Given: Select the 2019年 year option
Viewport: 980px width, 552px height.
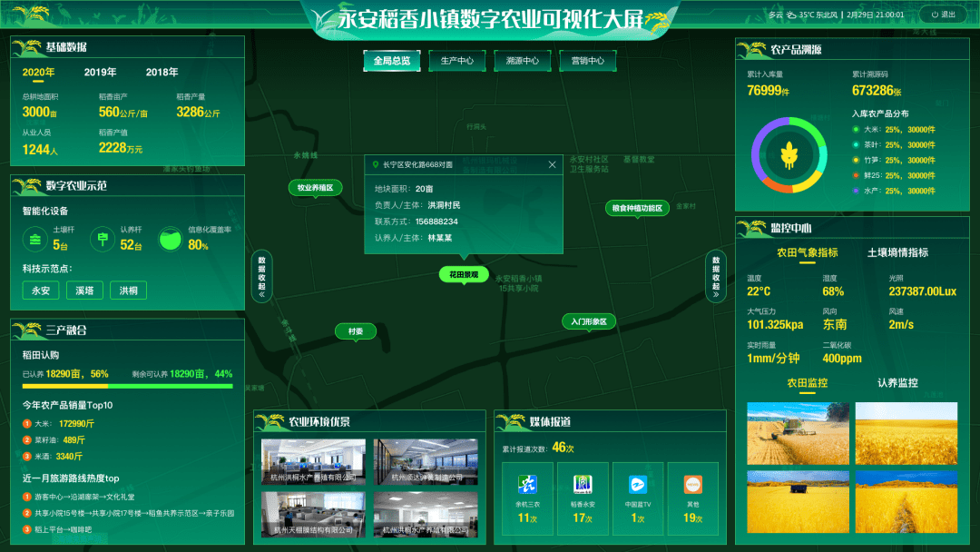Looking at the screenshot, I should coord(100,73).
